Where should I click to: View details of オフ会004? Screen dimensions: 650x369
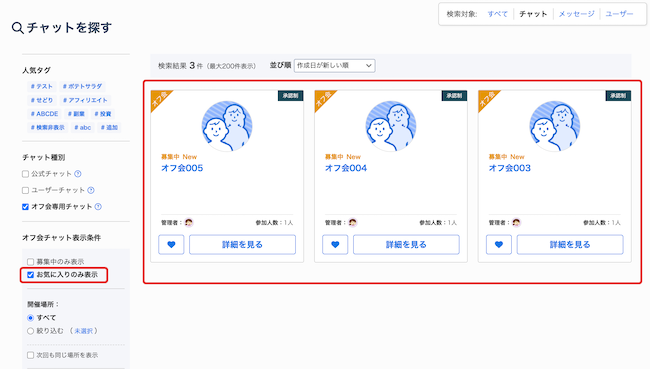pyautogui.click(x=406, y=245)
